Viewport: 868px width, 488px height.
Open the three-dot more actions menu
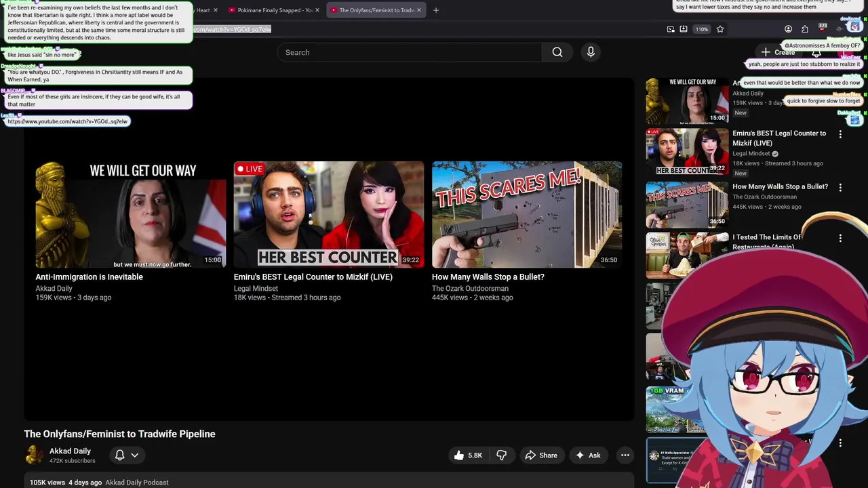625,455
